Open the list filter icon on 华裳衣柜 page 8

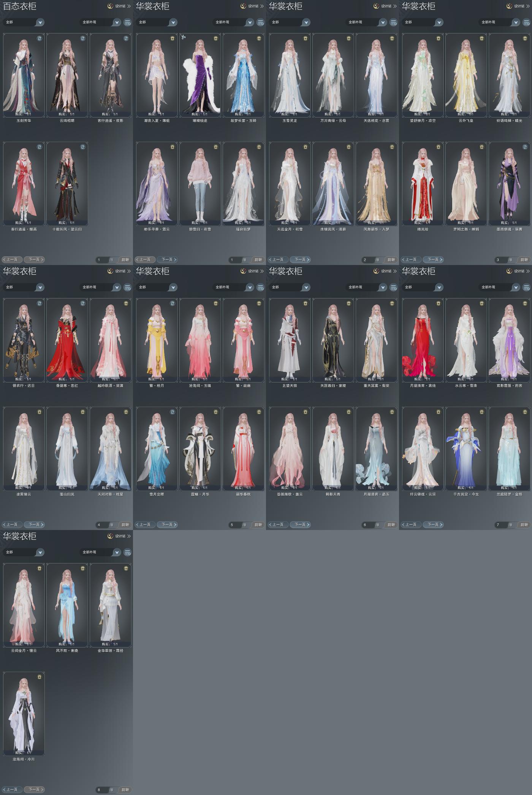(x=128, y=552)
